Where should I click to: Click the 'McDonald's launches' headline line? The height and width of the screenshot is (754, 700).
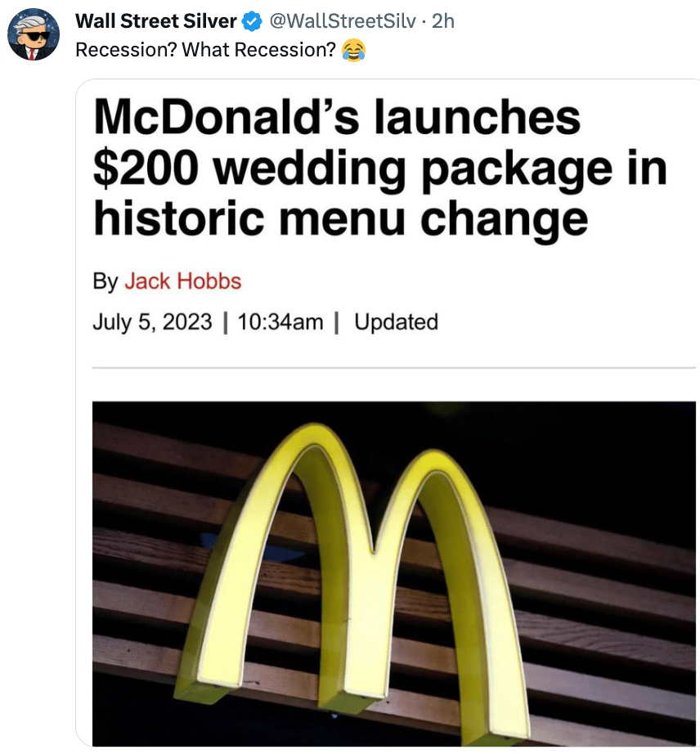[337, 117]
